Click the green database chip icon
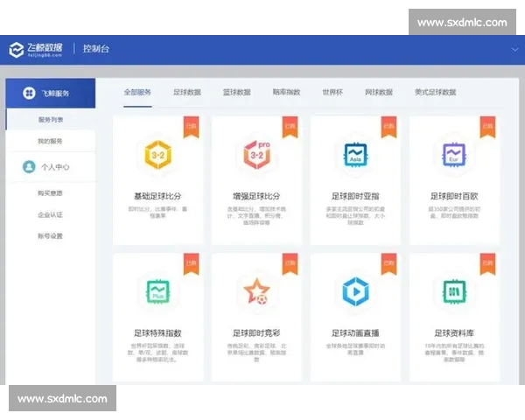The width and height of the screenshot is (525, 420). click(454, 291)
